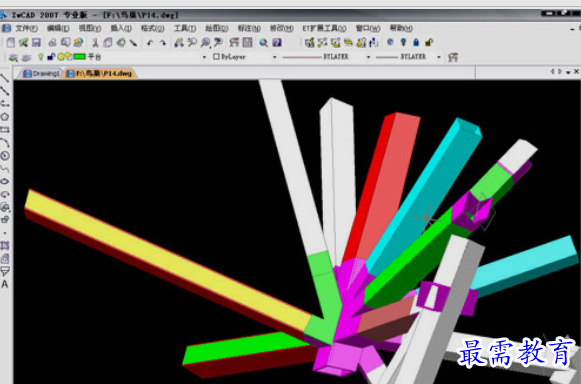Select the Circle drawing tool
Viewport: 581px width, 384px height.
tap(4, 156)
